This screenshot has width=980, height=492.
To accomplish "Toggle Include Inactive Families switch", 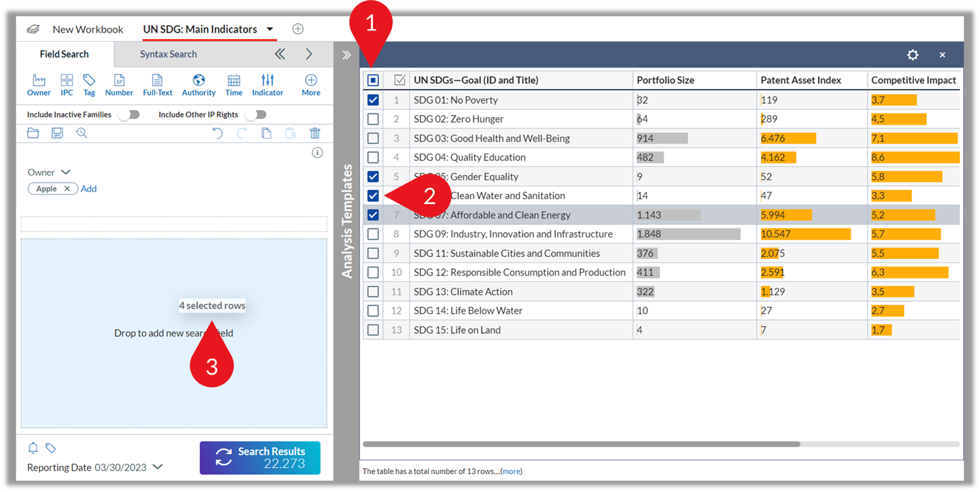I will pyautogui.click(x=130, y=114).
